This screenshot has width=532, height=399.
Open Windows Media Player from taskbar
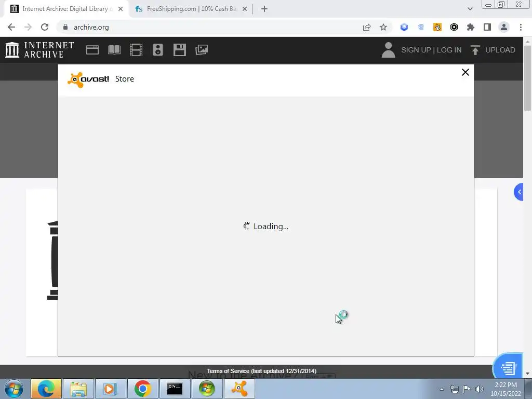point(111,389)
